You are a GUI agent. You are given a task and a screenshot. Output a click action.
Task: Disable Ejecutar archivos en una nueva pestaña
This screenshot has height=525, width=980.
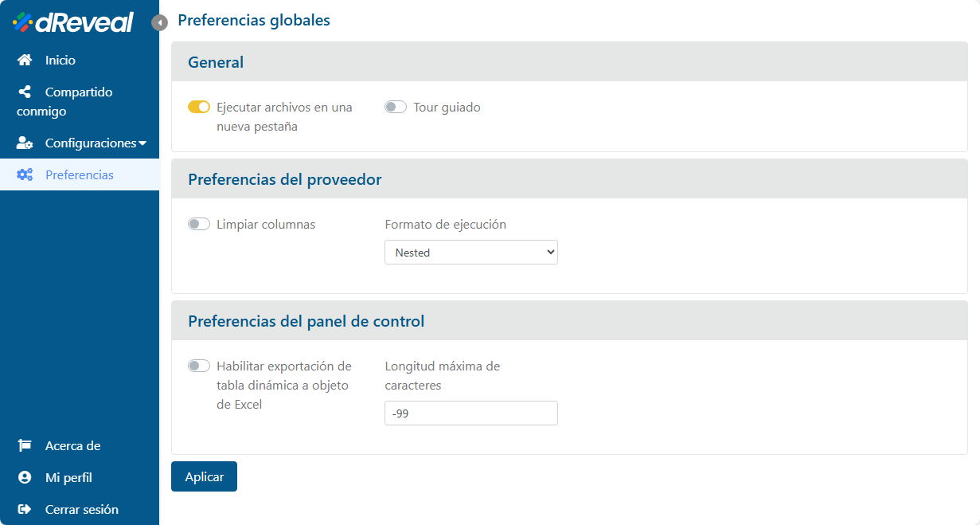[199, 108]
